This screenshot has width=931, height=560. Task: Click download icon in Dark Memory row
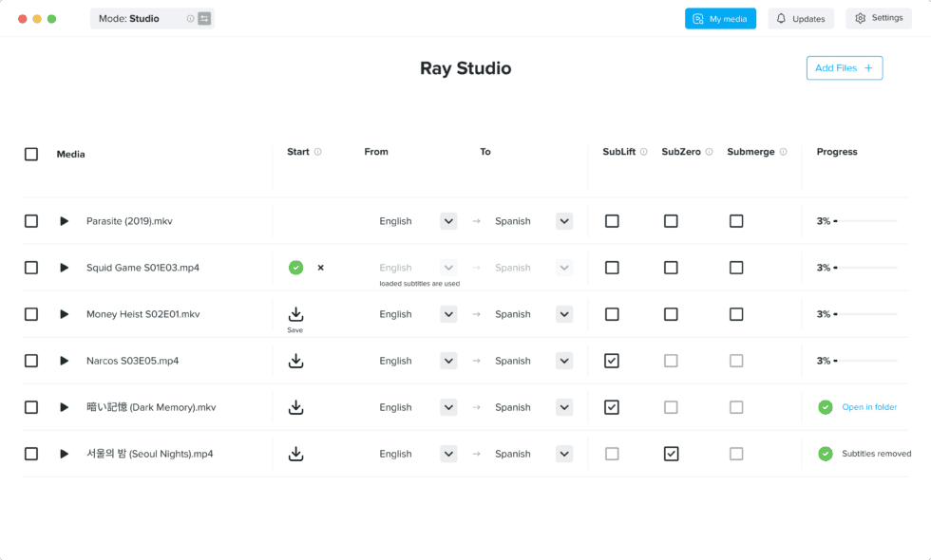click(x=295, y=407)
